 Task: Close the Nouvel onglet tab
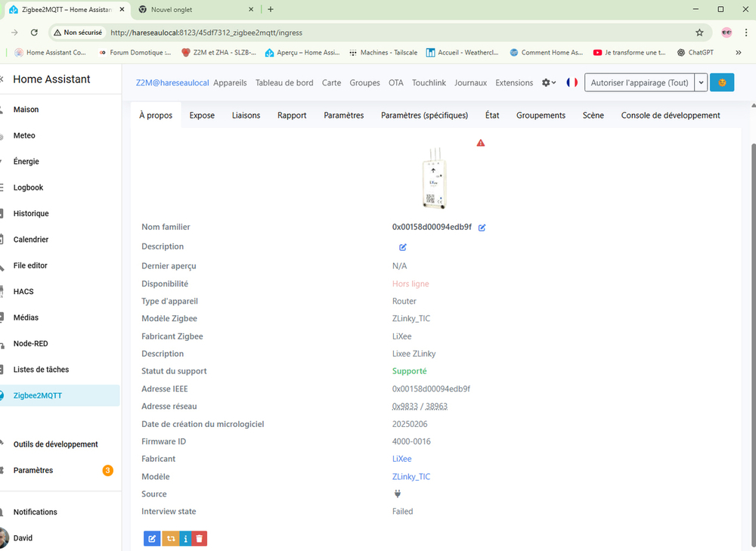click(x=251, y=9)
